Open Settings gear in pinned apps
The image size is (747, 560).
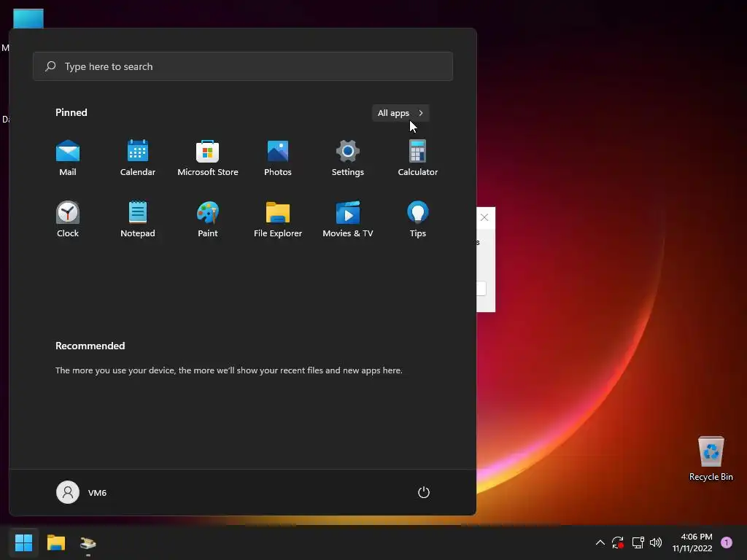pos(348,158)
